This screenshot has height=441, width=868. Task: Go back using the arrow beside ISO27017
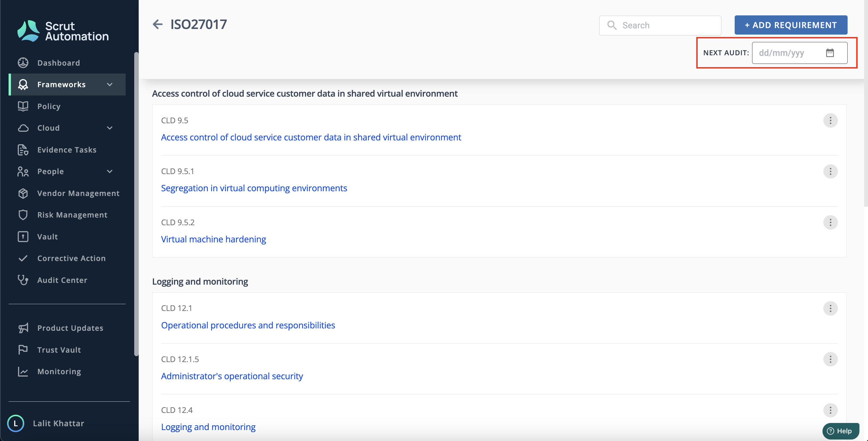point(158,24)
